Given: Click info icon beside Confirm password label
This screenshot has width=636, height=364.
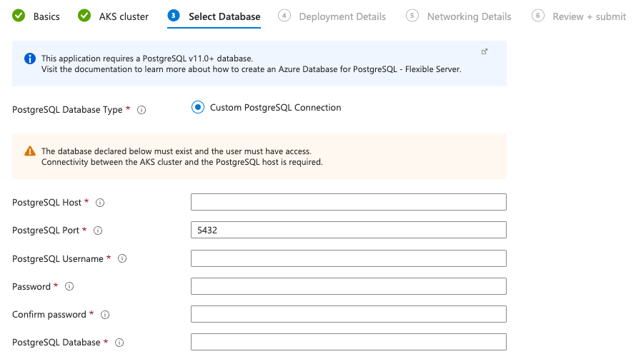Looking at the screenshot, I should (105, 315).
